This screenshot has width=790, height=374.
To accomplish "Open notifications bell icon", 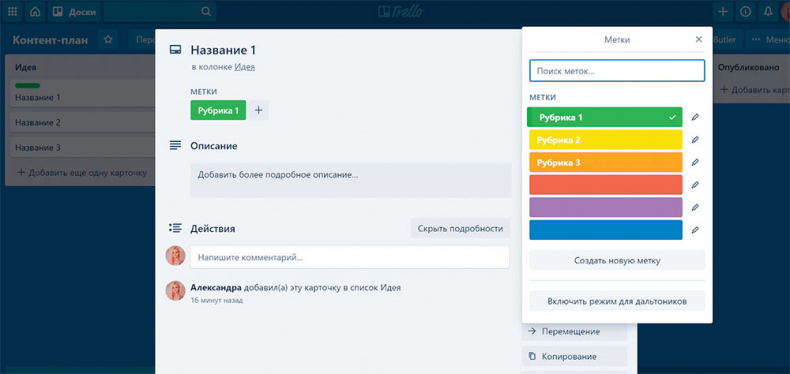I will [x=768, y=12].
